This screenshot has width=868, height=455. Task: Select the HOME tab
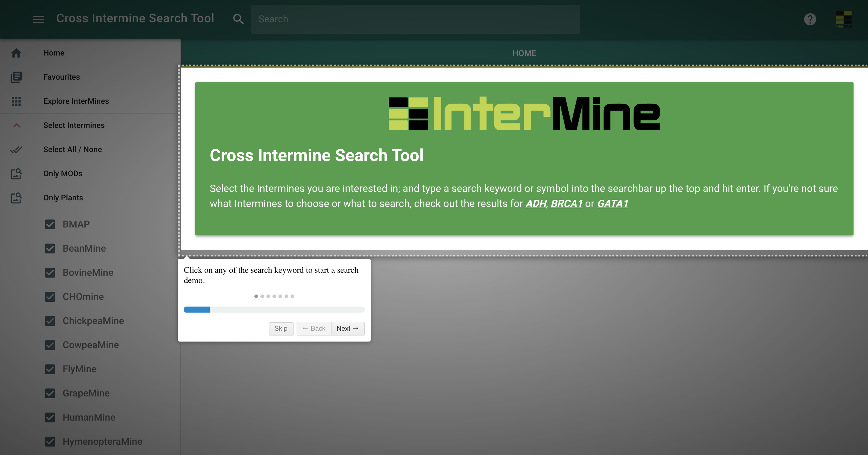point(524,53)
